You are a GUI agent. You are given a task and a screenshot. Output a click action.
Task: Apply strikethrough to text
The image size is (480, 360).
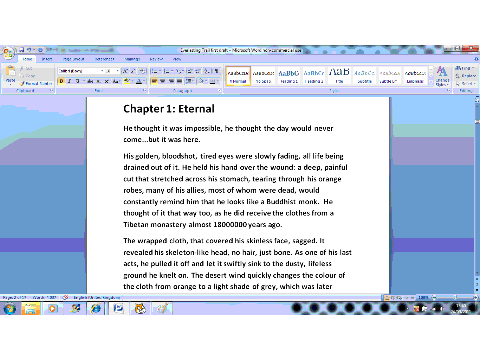point(90,81)
